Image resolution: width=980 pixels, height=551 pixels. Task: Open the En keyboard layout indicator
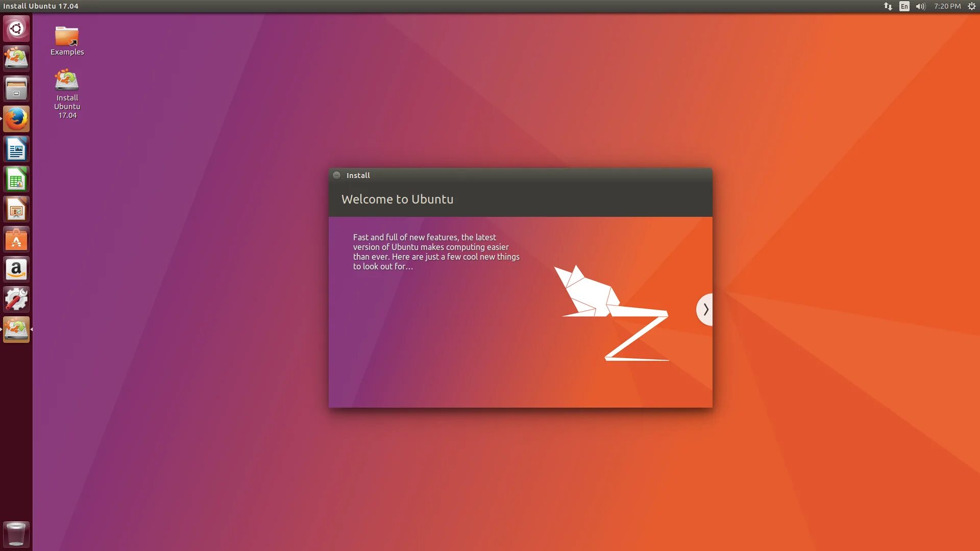[x=904, y=6]
